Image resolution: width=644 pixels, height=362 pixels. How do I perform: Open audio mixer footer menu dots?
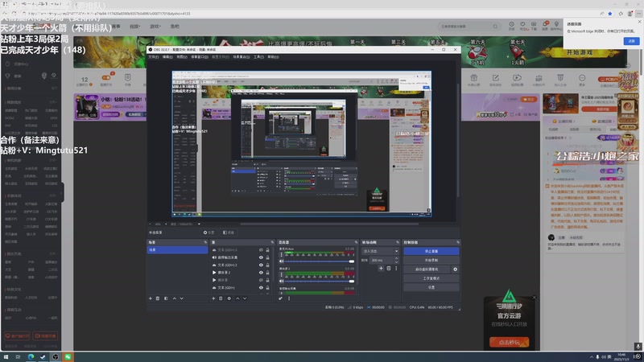289,298
